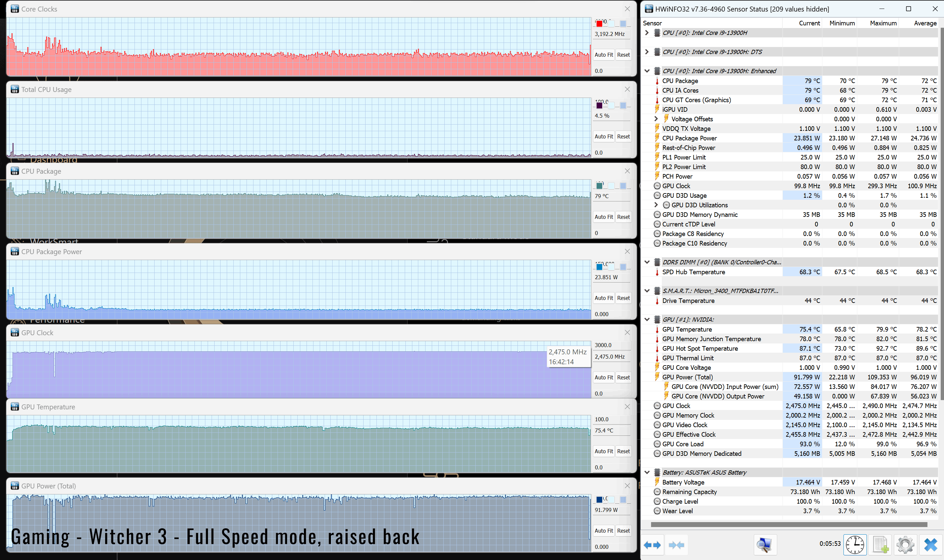Click the circle icon beside GPU Core Load
Image resolution: width=944 pixels, height=560 pixels.
click(657, 444)
